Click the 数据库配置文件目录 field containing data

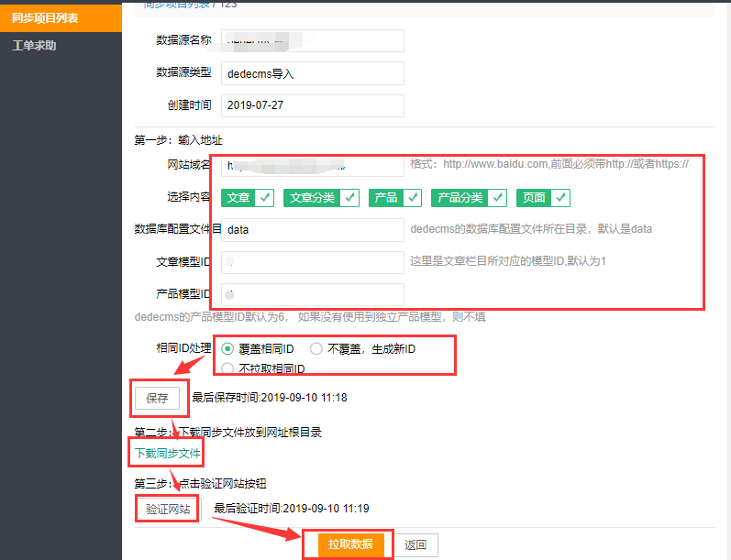[312, 229]
